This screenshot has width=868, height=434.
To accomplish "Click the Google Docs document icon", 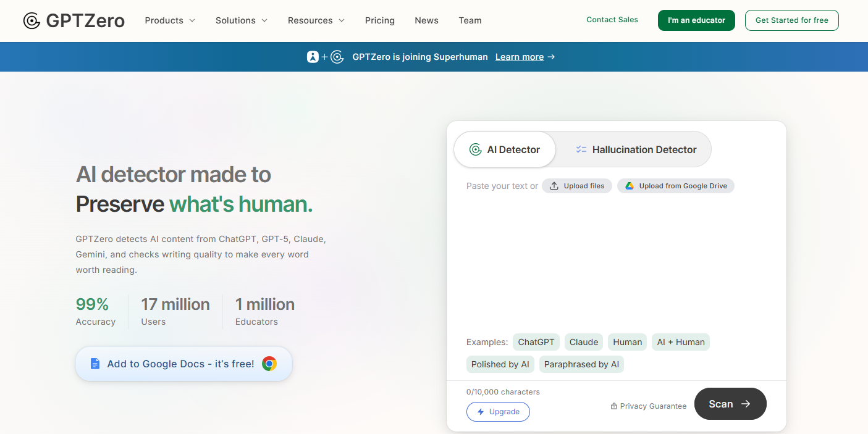I will tap(95, 364).
